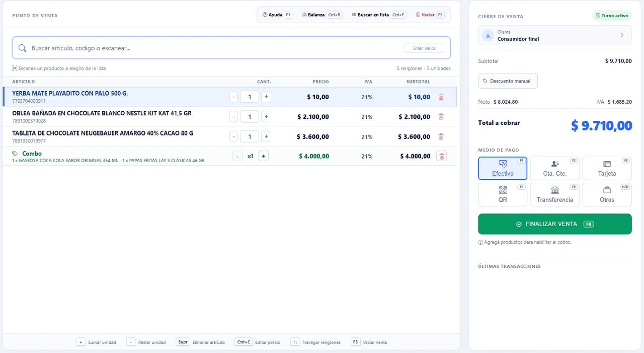The width and height of the screenshot is (644, 353).
Task: Select QR payment method
Action: coord(503,194)
